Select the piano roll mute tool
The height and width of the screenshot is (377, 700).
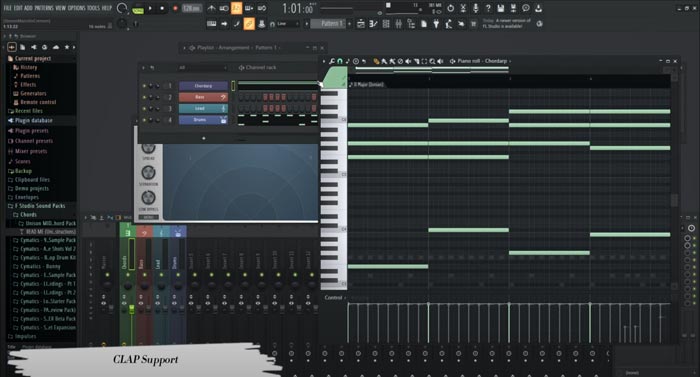[x=408, y=61]
